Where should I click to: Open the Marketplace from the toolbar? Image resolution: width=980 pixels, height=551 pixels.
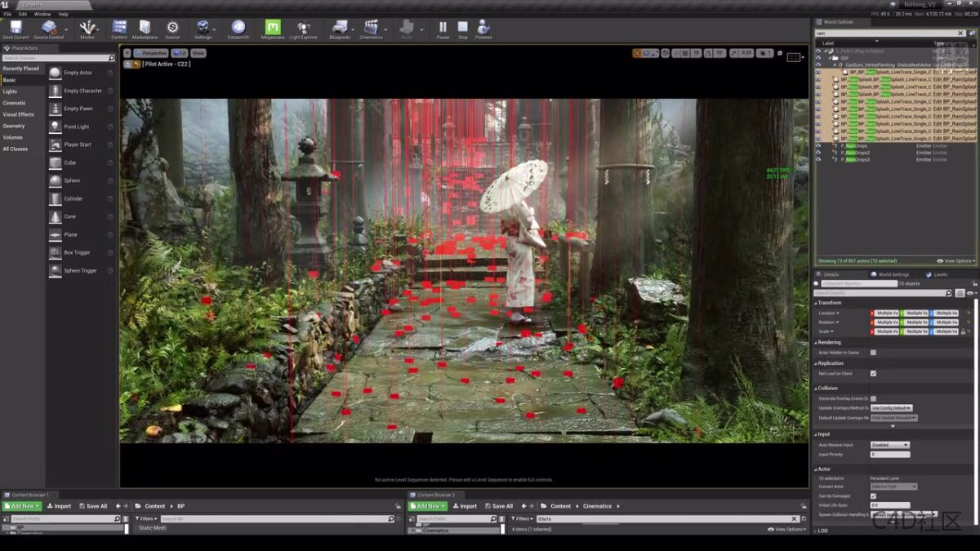(x=145, y=29)
